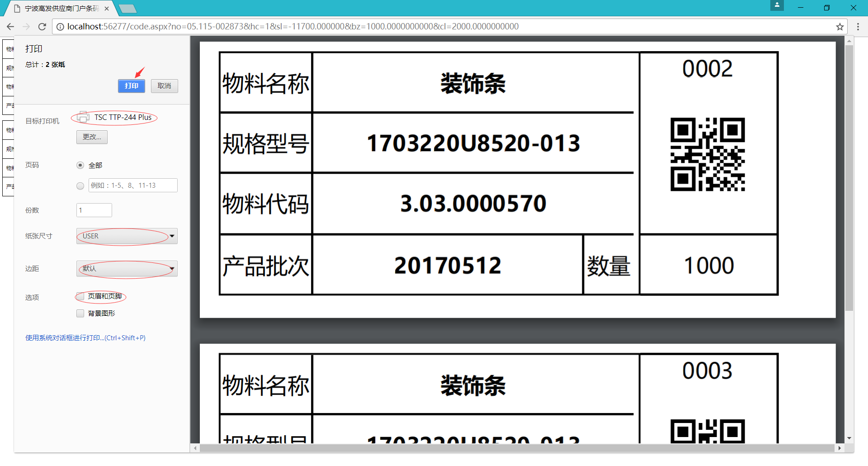Click the address bar URL
The image size is (868, 466).
[x=292, y=27]
